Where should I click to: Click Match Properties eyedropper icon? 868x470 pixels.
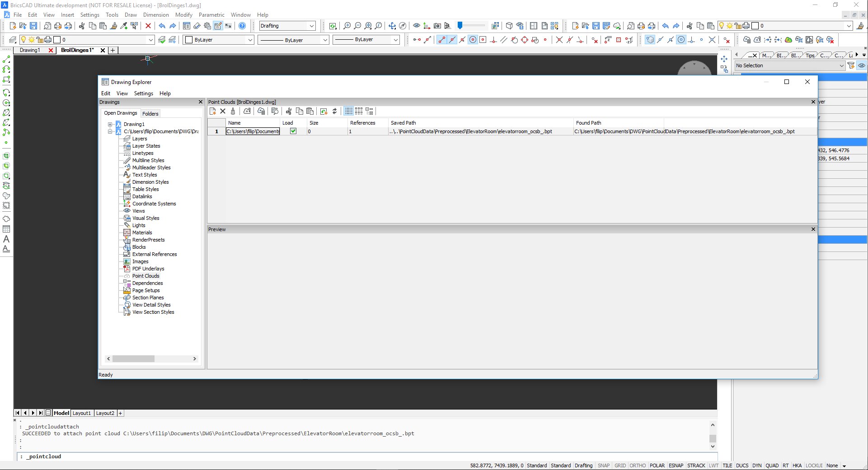pyautogui.click(x=124, y=26)
